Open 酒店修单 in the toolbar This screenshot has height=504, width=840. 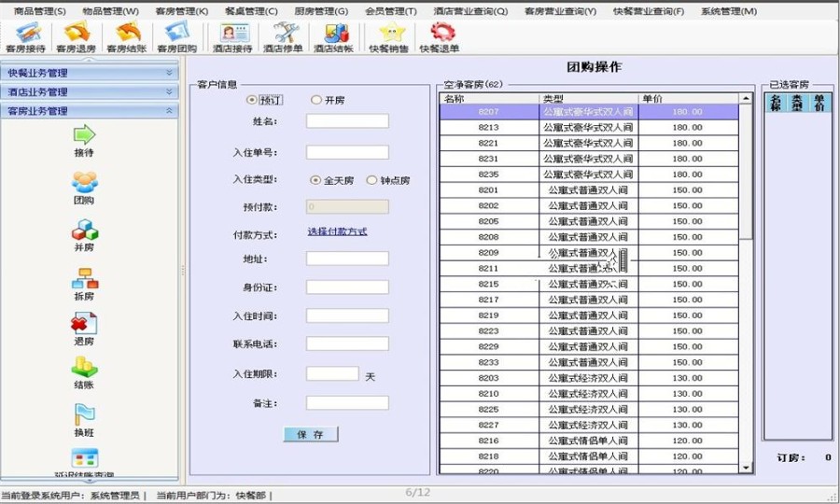[283, 36]
